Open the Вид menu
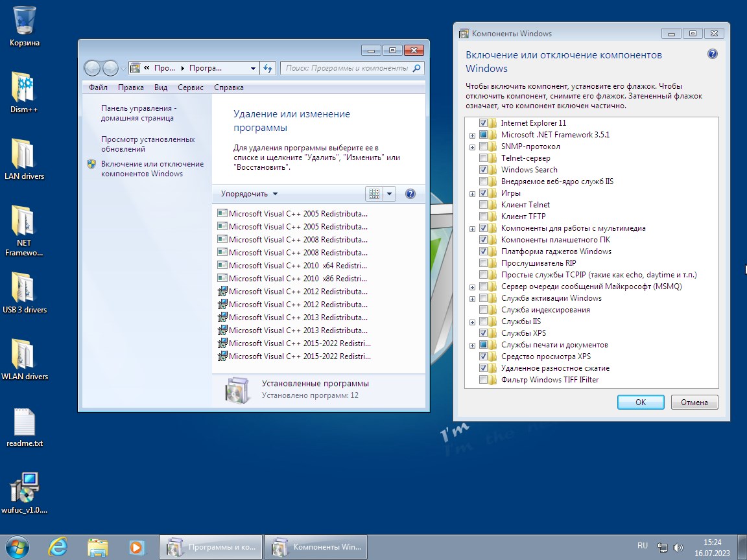This screenshot has width=747, height=560. [x=160, y=87]
